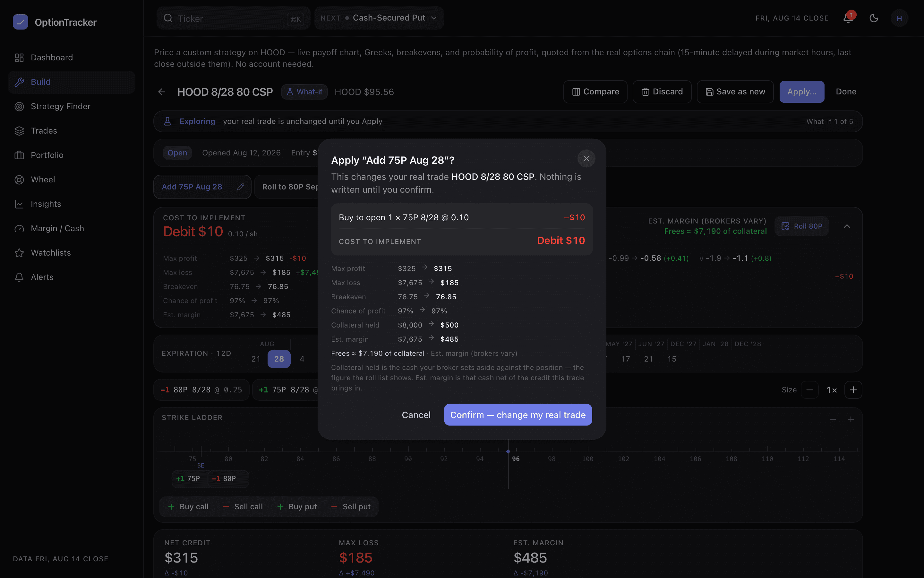Zoom out the strike ladder

click(x=833, y=419)
